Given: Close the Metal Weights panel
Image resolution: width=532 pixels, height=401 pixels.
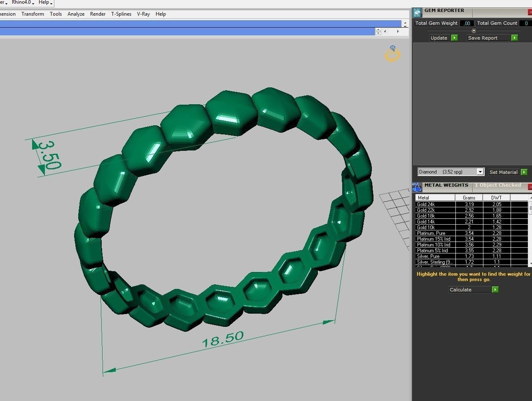Looking at the screenshot, I should tap(530, 187).
